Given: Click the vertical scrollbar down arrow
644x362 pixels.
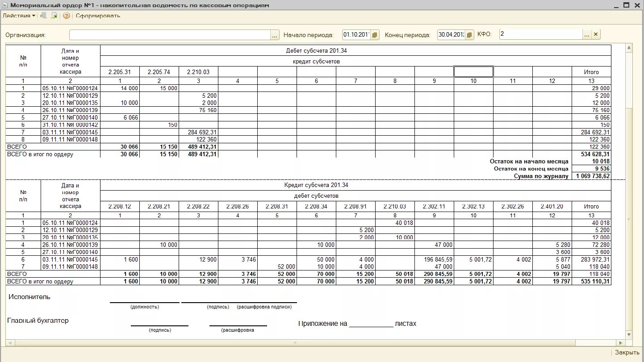Looking at the screenshot, I should click(629, 334).
